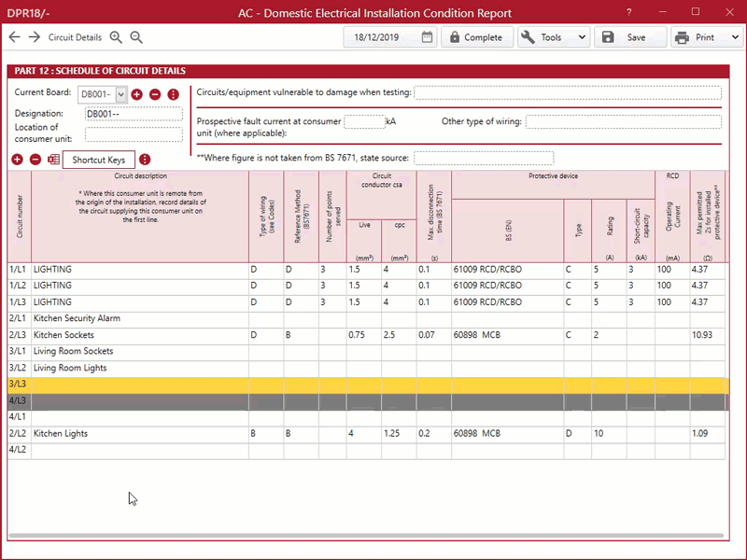Remove the current board with minus icon
This screenshot has height=560, width=747.
click(x=155, y=94)
